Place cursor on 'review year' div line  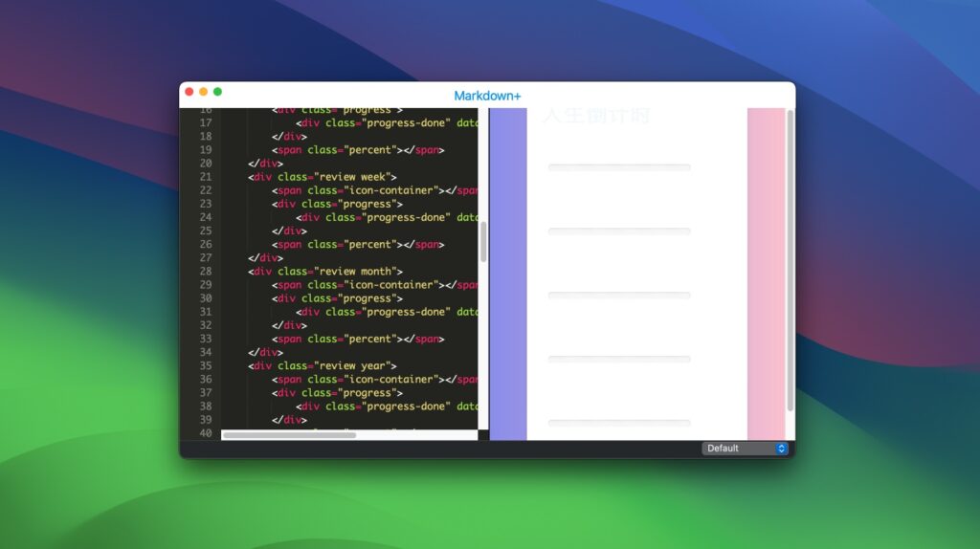[322, 365]
